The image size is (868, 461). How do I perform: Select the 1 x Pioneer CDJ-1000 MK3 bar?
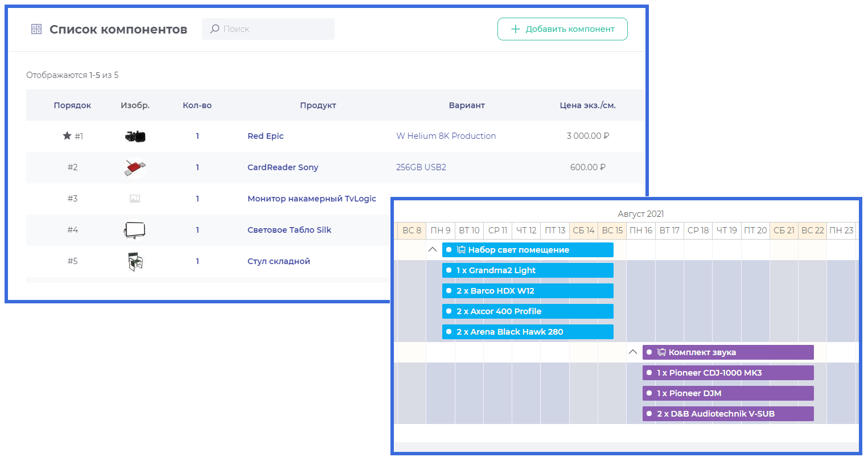(x=728, y=373)
